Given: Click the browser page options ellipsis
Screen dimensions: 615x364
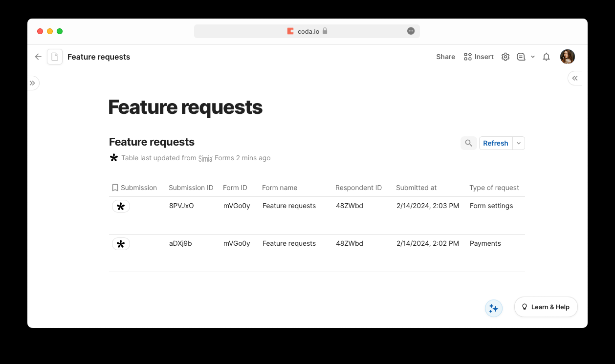Looking at the screenshot, I should click(x=411, y=31).
